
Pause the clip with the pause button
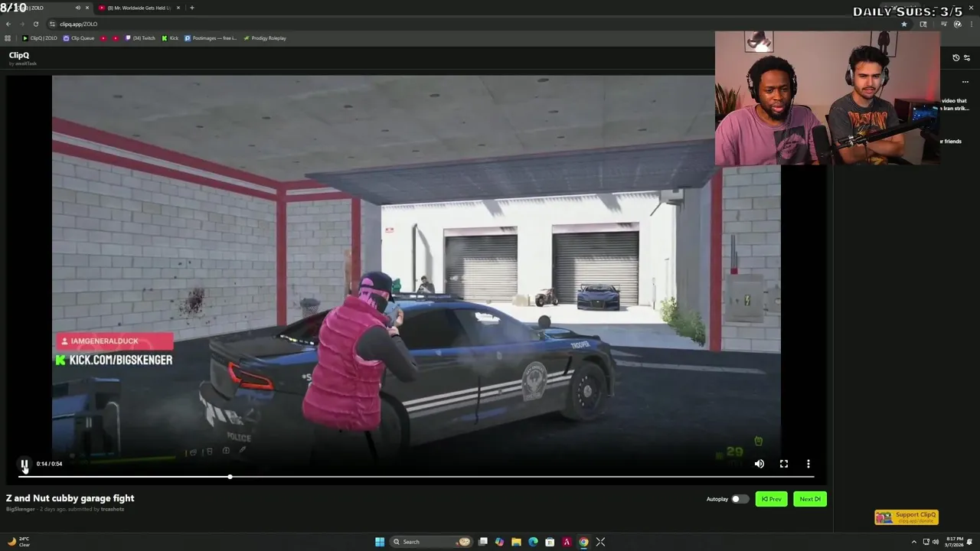click(x=24, y=464)
